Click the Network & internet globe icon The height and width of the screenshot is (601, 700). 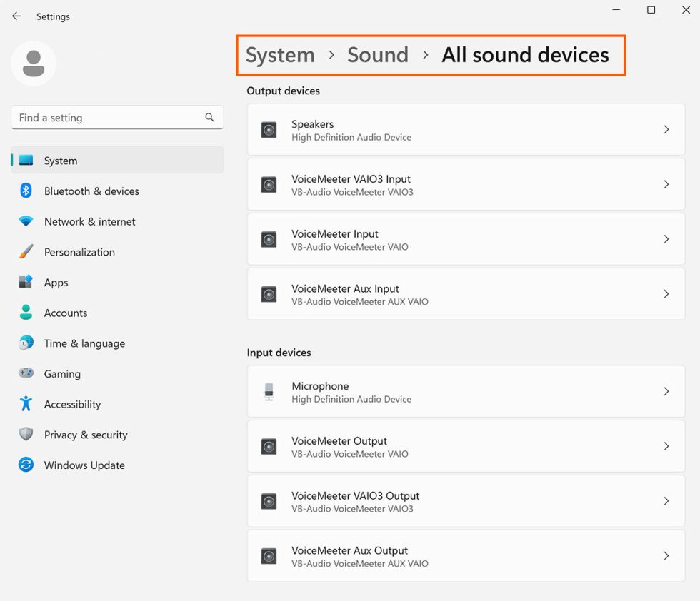click(x=26, y=222)
